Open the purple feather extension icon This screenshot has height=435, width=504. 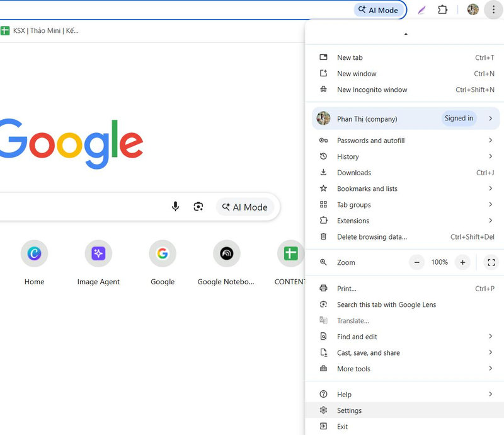coord(421,10)
